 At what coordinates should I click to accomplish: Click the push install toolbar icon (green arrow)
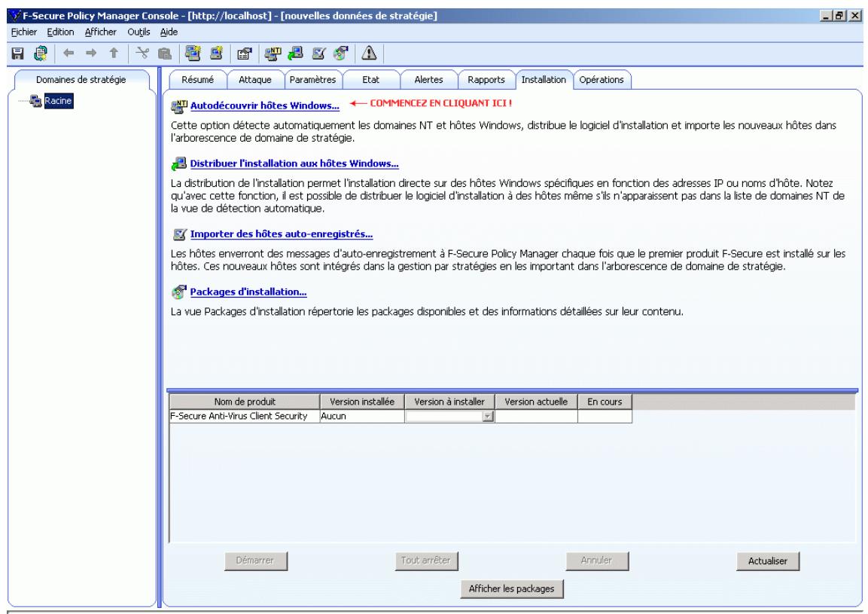pos(296,53)
